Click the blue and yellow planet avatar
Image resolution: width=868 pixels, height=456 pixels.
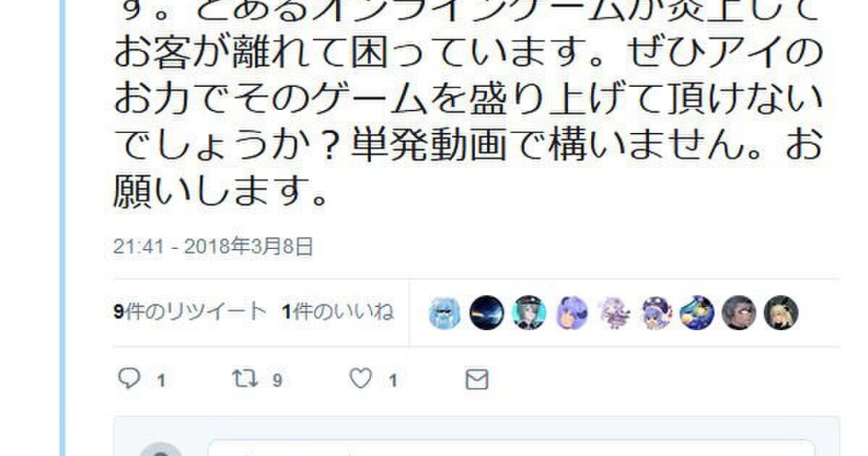(x=698, y=313)
